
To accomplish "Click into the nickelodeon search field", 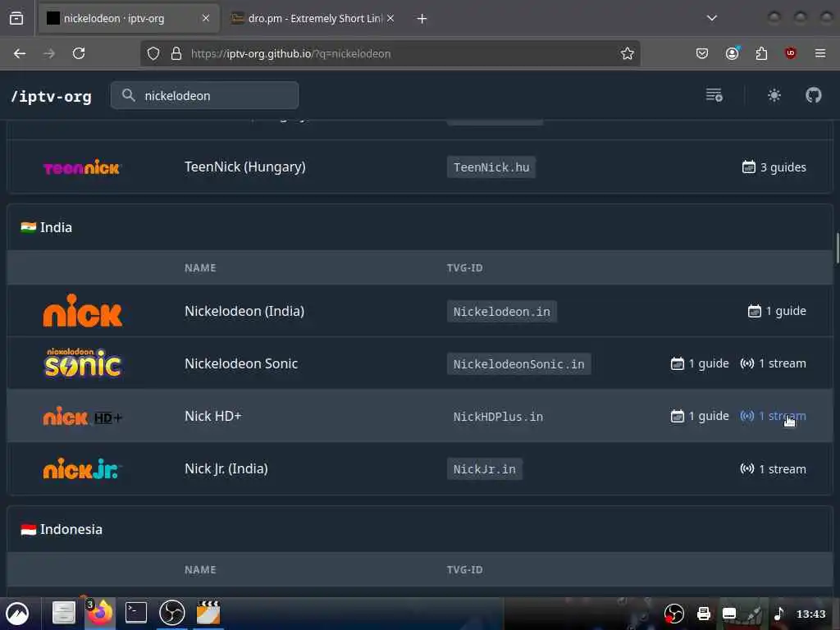I will [204, 95].
